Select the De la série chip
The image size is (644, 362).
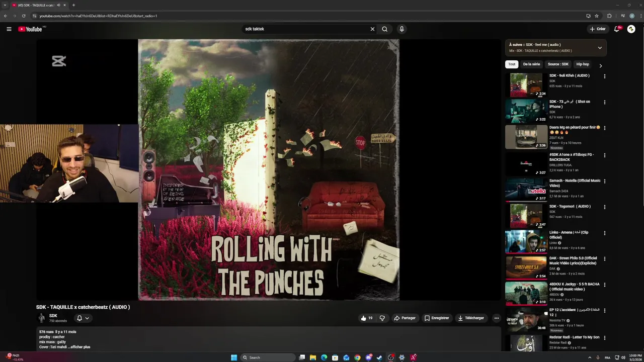[531, 64]
